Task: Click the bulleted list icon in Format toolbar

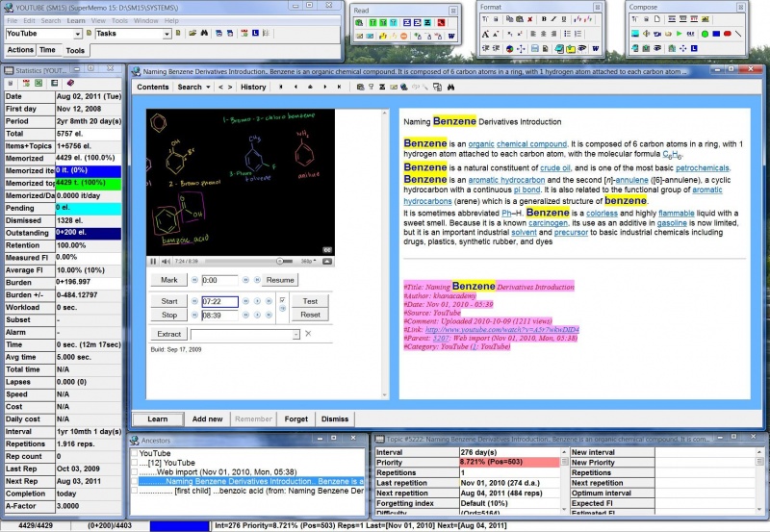Action: (x=567, y=34)
